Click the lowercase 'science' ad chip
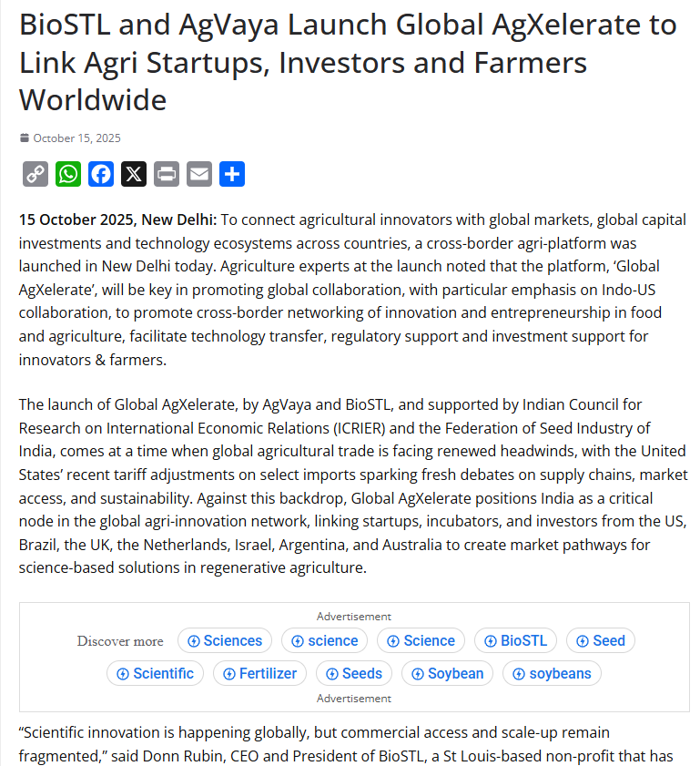This screenshot has width=700, height=766. 324,640
